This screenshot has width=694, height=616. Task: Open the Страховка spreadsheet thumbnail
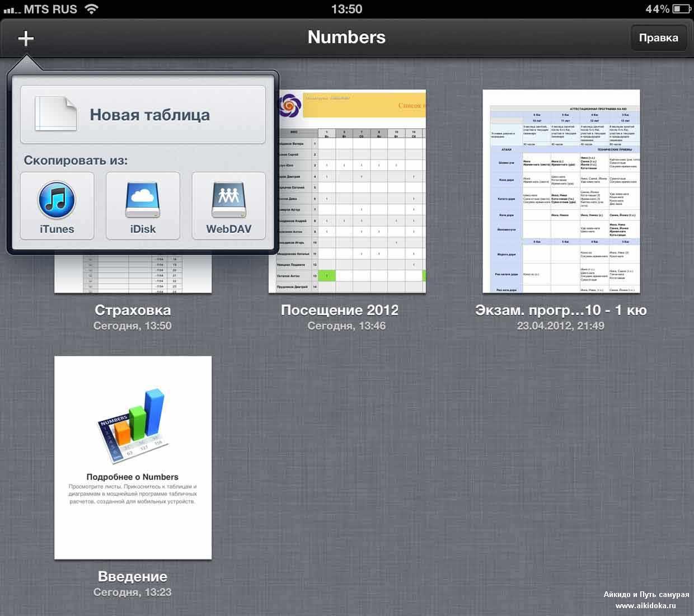[x=133, y=274]
